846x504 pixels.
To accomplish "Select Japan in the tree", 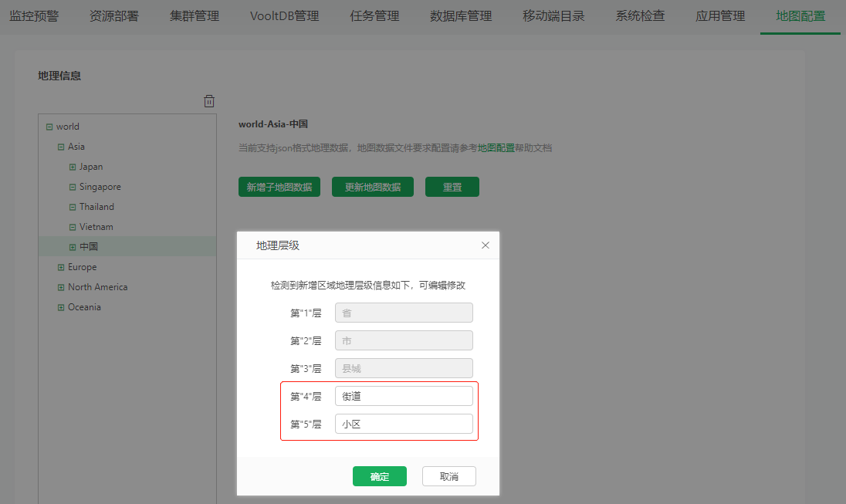I will pyautogui.click(x=90, y=167).
